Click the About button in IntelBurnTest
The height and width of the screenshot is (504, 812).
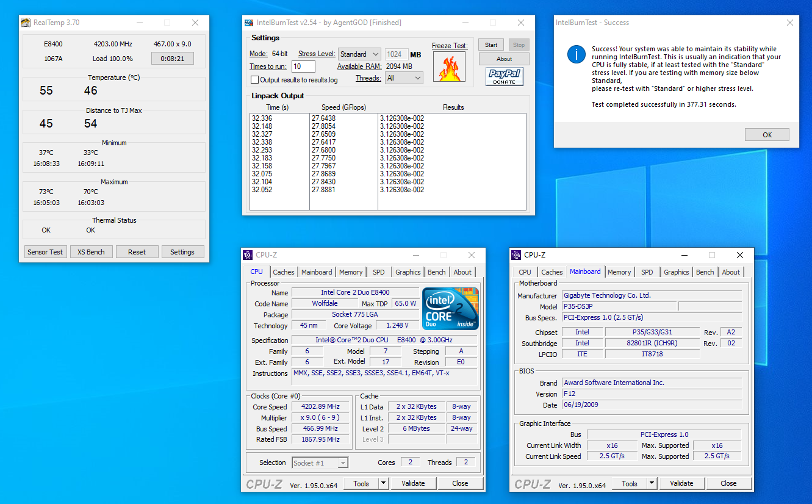coord(504,59)
